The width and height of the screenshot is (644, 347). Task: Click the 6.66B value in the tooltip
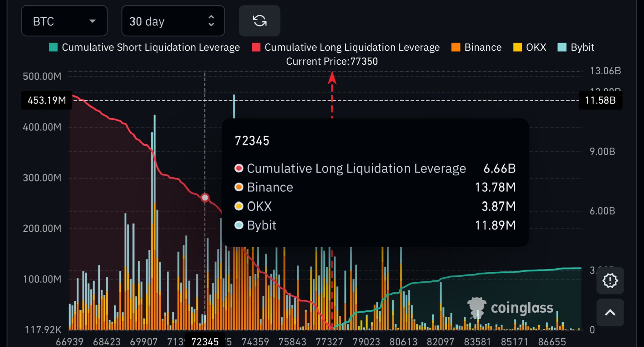pyautogui.click(x=499, y=168)
